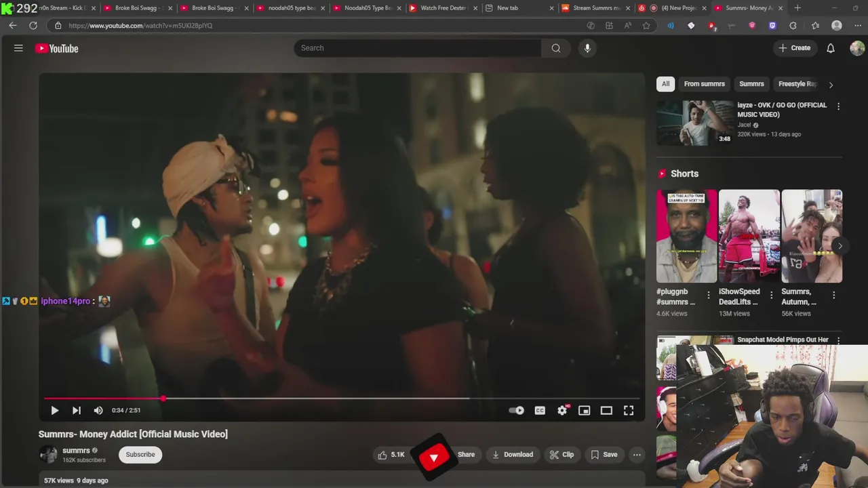Select the Freestyle Rap filter chip
This screenshot has width=868, height=488.
click(x=797, y=84)
